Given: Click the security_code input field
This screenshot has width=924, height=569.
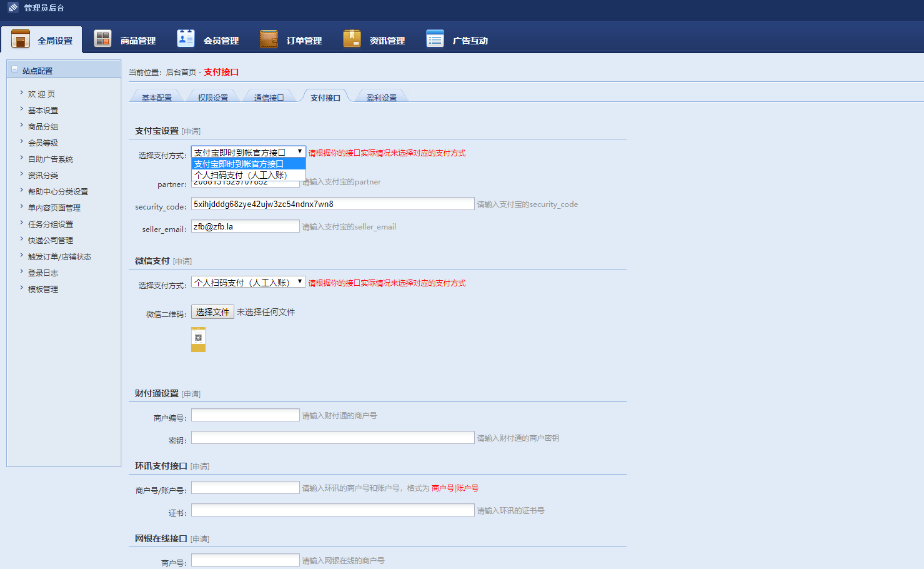Looking at the screenshot, I should coord(333,204).
